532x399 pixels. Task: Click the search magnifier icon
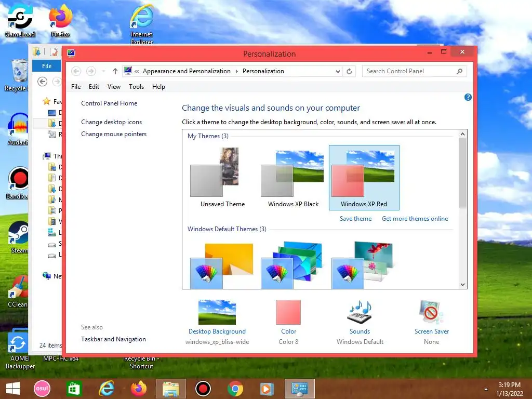[459, 71]
